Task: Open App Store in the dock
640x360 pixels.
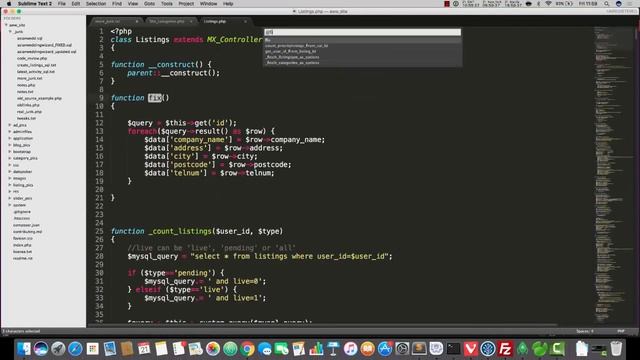Action: [384, 349]
